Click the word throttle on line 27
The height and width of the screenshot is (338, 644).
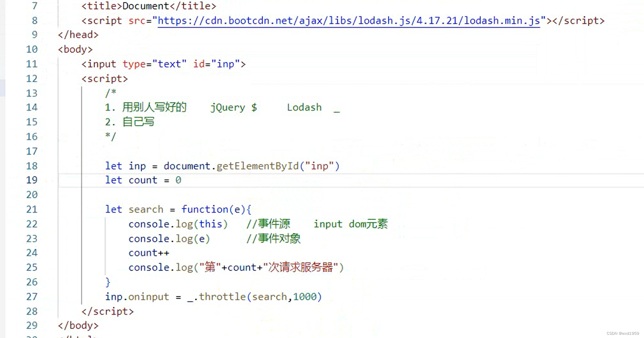pyautogui.click(x=222, y=297)
